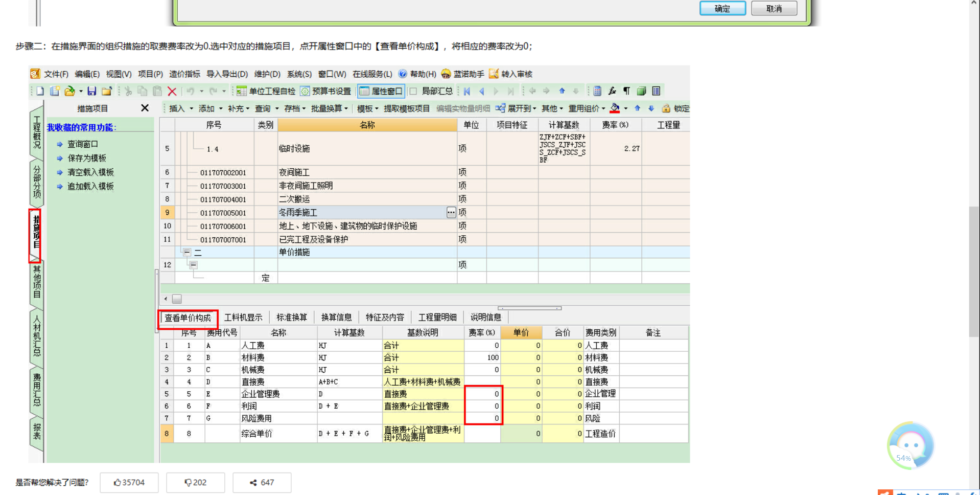Collapse row 12 tree node
Image resolution: width=980 pixels, height=495 pixels.
pyautogui.click(x=193, y=264)
